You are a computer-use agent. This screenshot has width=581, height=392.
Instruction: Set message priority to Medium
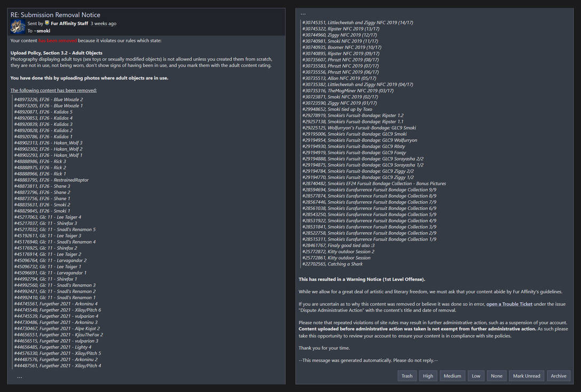[x=452, y=376]
